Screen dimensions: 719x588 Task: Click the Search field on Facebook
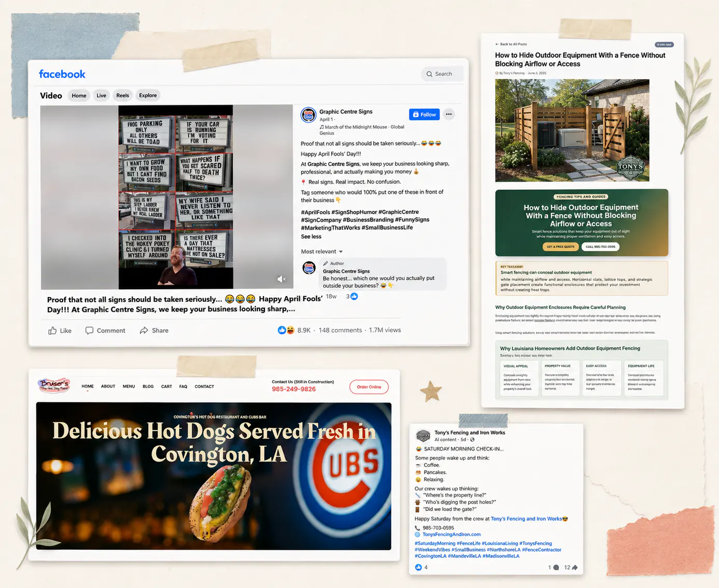tap(442, 74)
